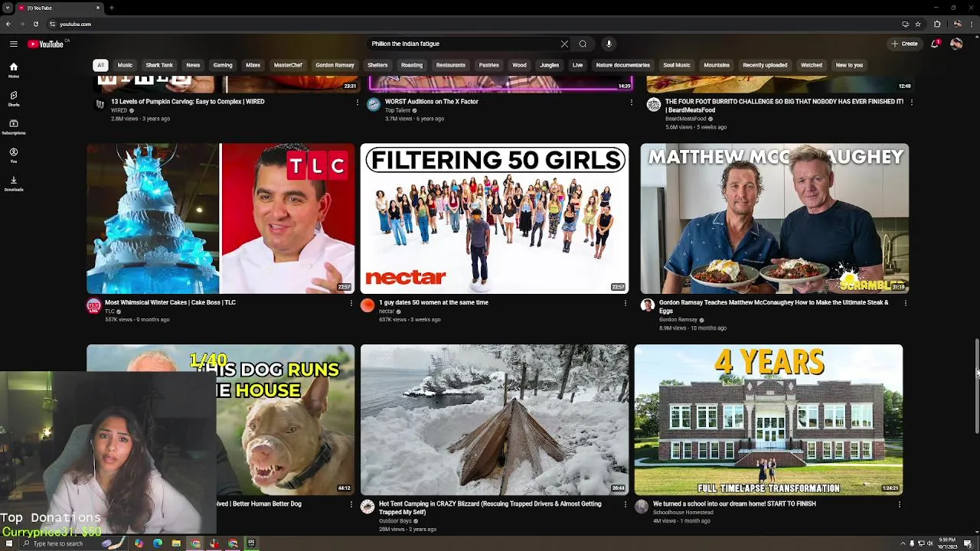Open BeardMeatsFood channel avatar
Screen dimensions: 980x551
pyautogui.click(x=654, y=105)
